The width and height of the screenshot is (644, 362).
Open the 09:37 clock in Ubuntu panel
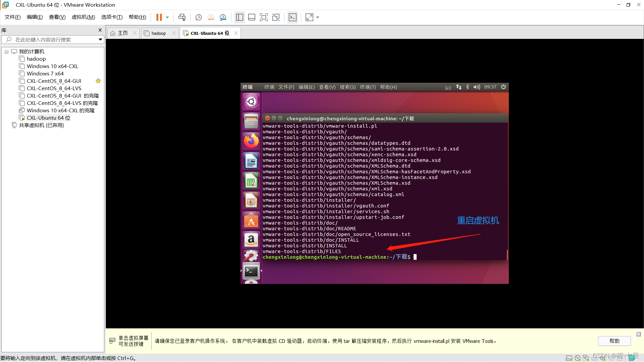(490, 87)
